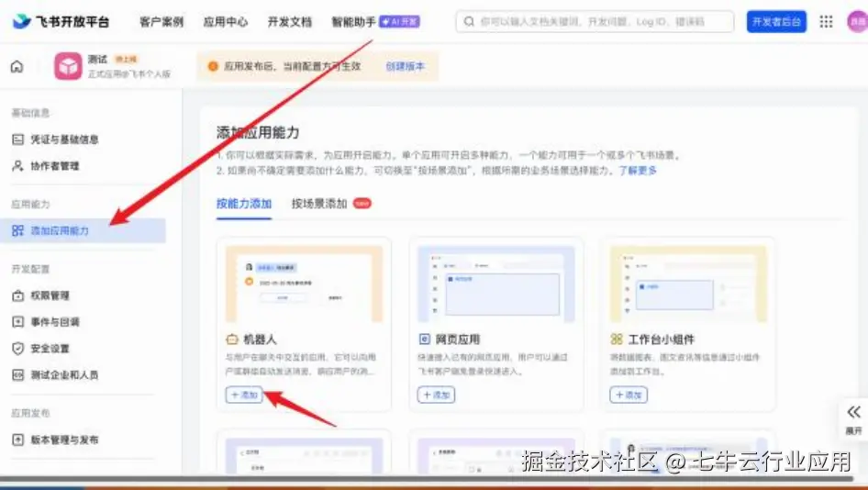868x490 pixels.
Task: Click the 添加应用能力 grid icon
Action: tap(17, 230)
